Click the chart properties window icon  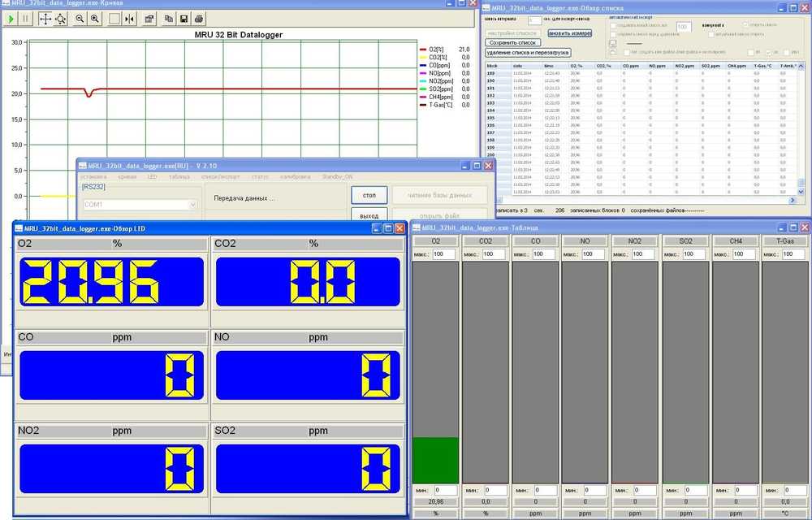coord(149,19)
